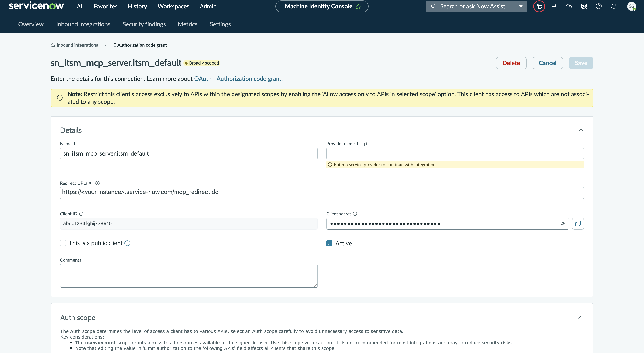The image size is (644, 354).
Task: Show Client secret info tooltip icon
Action: click(355, 214)
